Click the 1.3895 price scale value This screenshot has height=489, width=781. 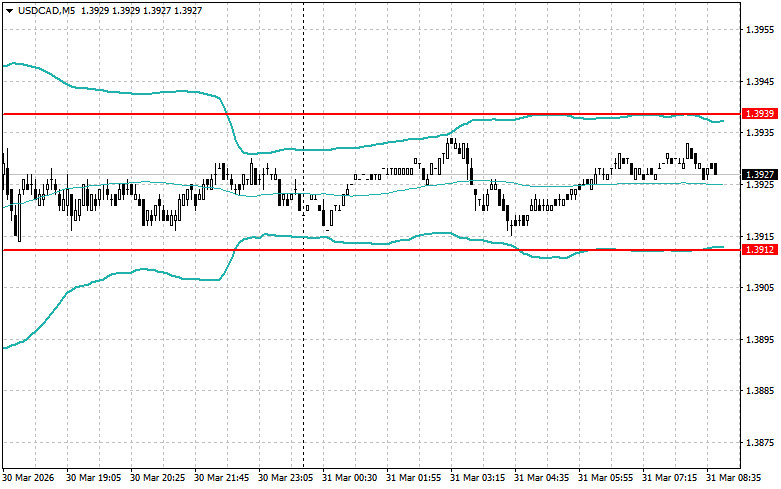(760, 339)
